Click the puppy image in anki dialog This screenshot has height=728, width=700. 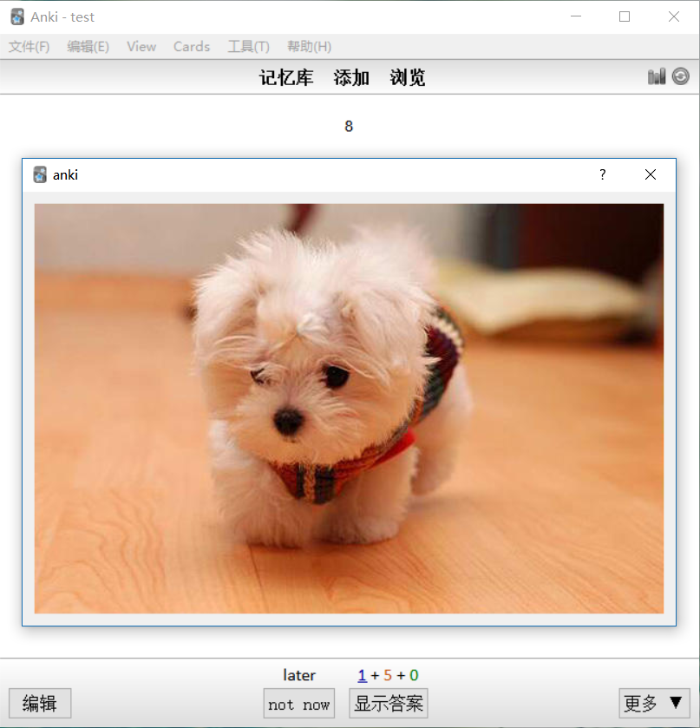tap(349, 409)
